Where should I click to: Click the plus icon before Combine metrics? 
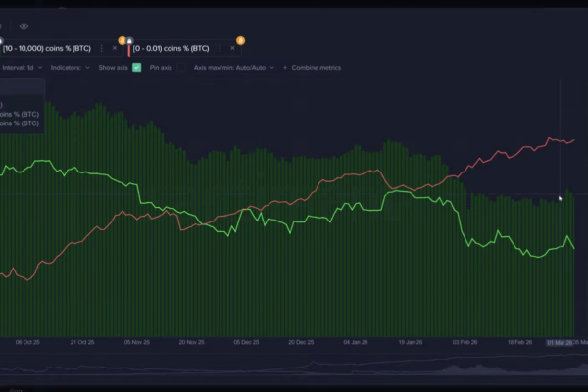(x=285, y=68)
